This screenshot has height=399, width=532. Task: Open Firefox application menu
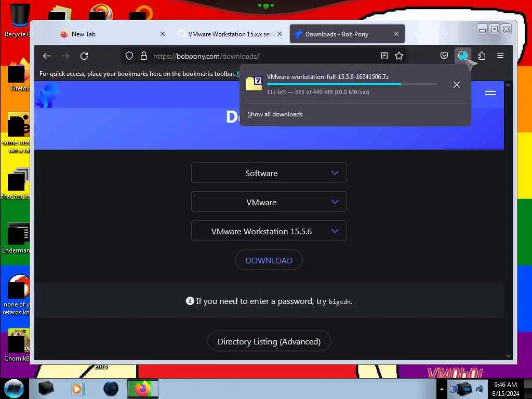click(500, 56)
